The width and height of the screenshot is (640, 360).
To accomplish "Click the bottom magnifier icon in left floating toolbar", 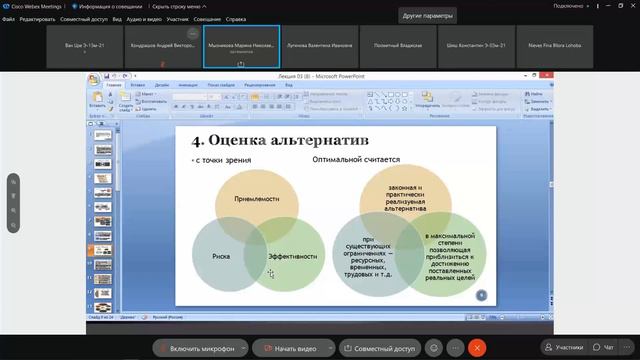I will point(13,225).
